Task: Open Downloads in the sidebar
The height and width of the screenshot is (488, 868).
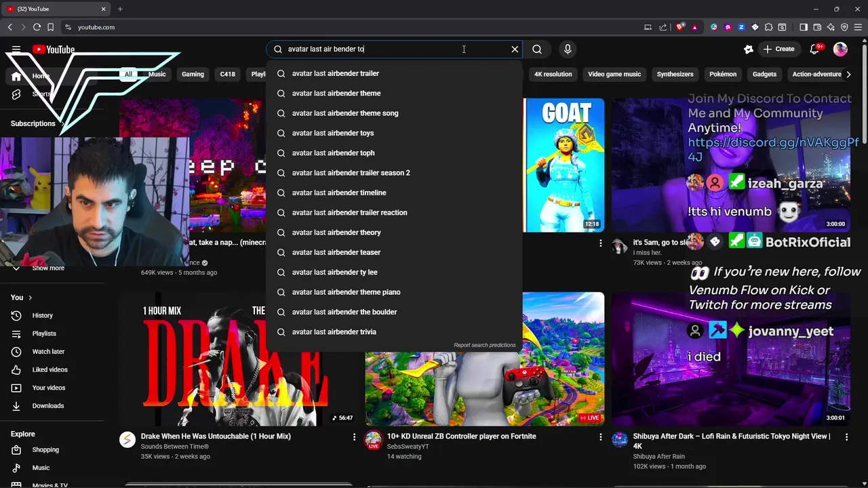Action: [x=48, y=406]
